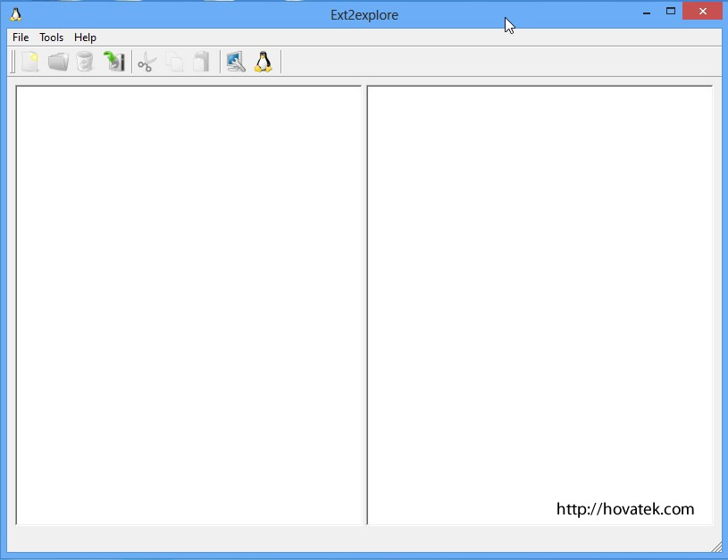Click the splitter between the two panes
Viewport: 728px width, 560px height.
click(364, 304)
